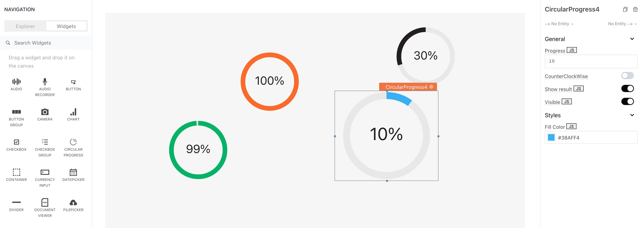Switch to the Widgets tab
The width and height of the screenshot is (644, 228).
point(66,26)
